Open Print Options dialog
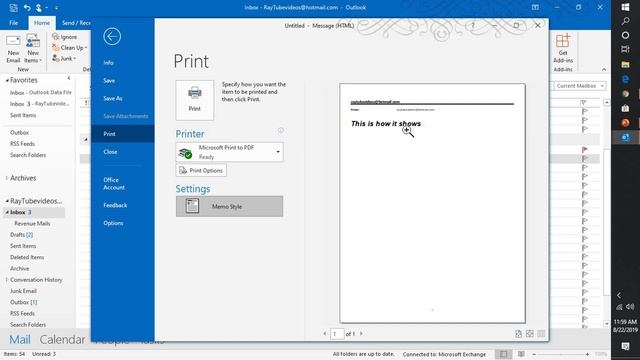640x360 pixels. click(x=201, y=170)
